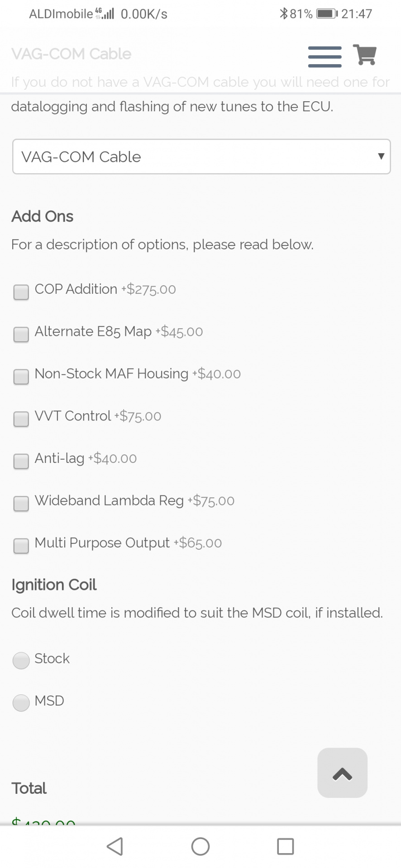Tap the battery status icon
This screenshot has height=868, width=401.
327,14
